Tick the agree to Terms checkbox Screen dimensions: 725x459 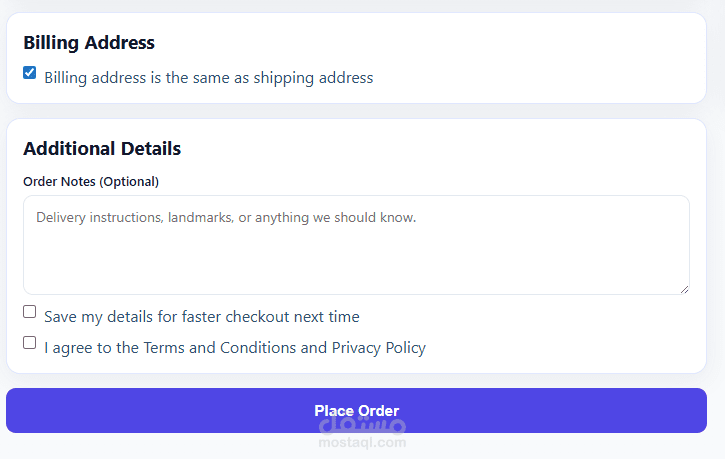coord(30,343)
